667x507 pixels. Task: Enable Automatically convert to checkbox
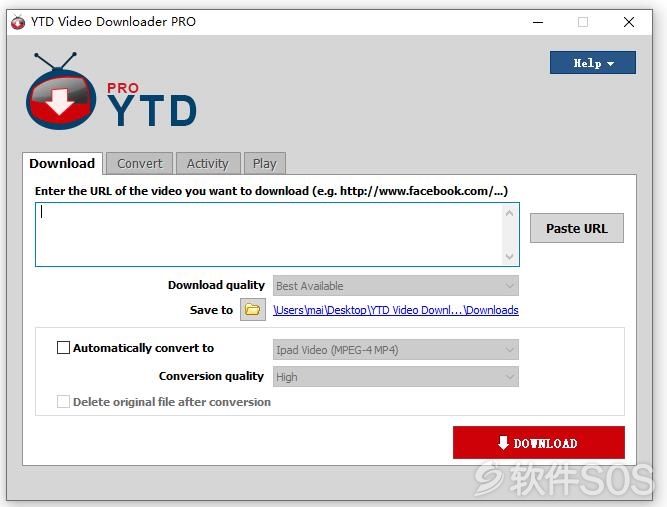(x=63, y=348)
